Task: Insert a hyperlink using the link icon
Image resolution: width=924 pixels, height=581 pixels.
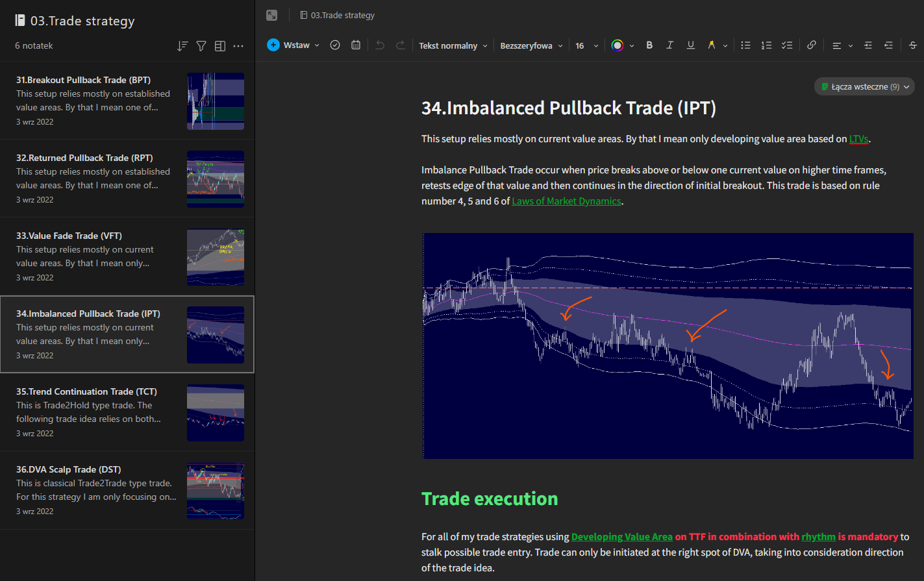Action: [812, 45]
